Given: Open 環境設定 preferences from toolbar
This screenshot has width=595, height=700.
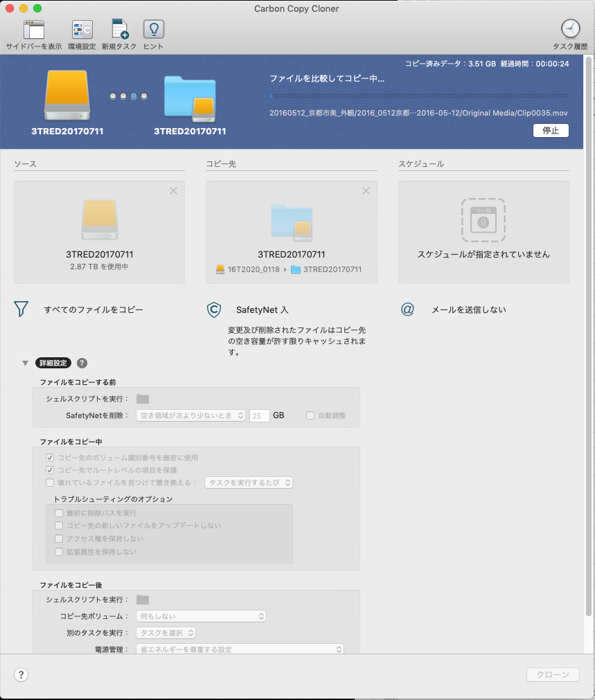Looking at the screenshot, I should [x=82, y=30].
